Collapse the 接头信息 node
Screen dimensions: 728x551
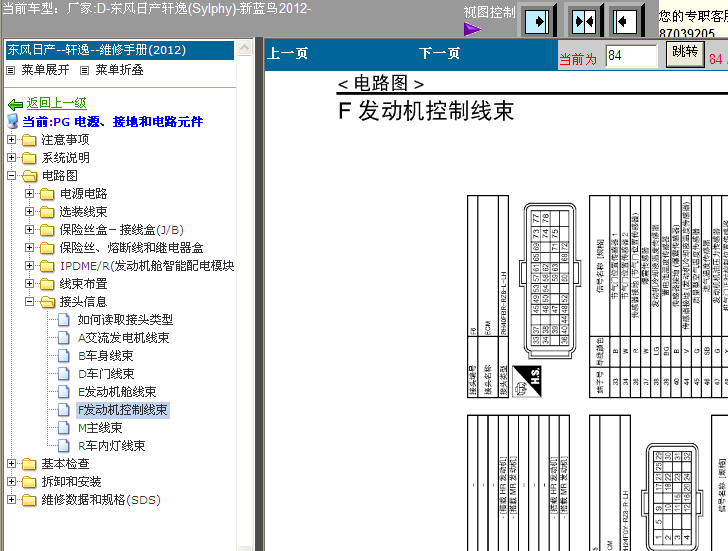click(x=29, y=302)
